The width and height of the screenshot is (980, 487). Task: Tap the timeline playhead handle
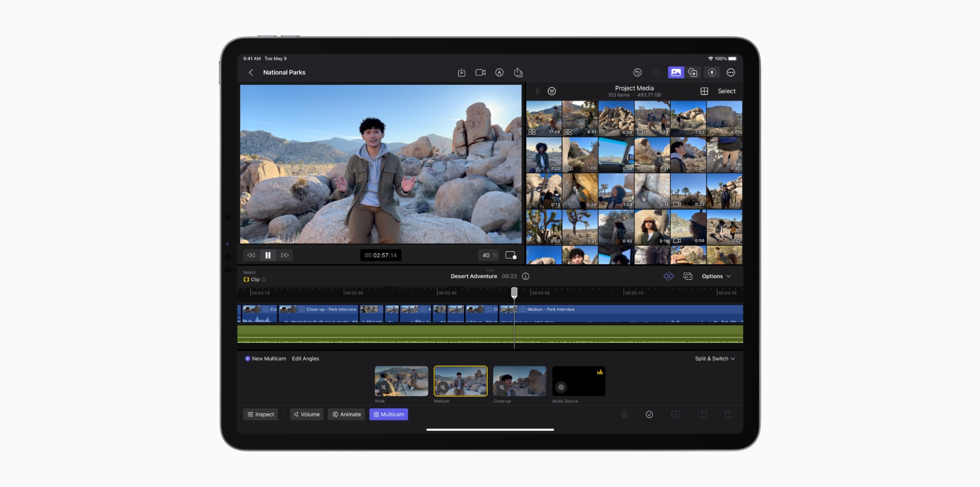tap(514, 293)
